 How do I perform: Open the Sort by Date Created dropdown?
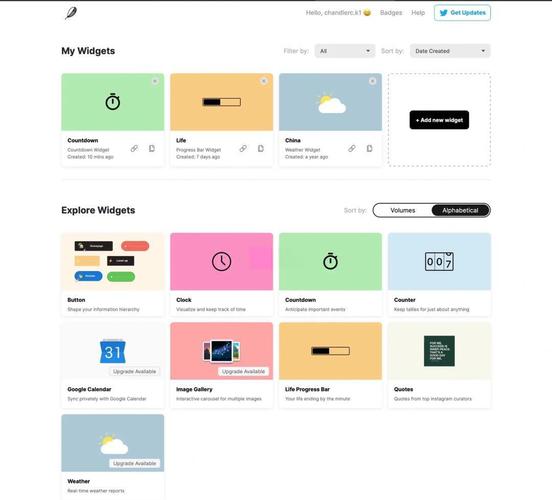(x=450, y=51)
